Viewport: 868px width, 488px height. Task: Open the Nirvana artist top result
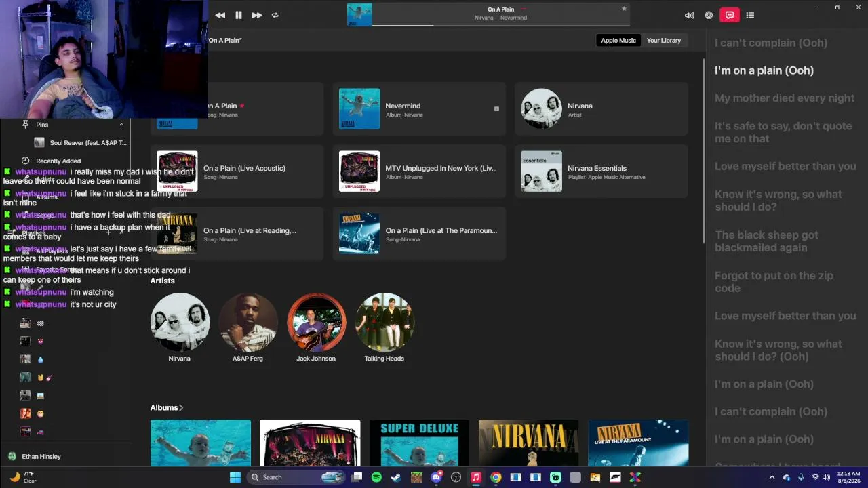[x=601, y=108]
